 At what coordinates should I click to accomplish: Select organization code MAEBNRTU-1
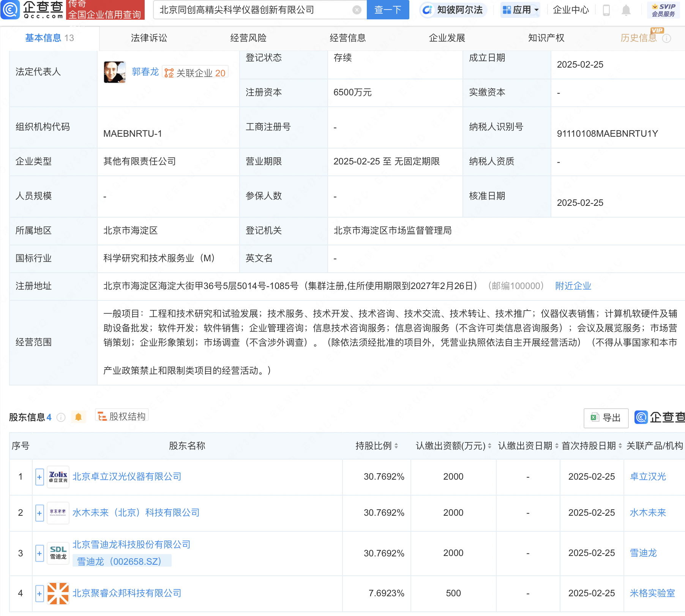pos(133,134)
